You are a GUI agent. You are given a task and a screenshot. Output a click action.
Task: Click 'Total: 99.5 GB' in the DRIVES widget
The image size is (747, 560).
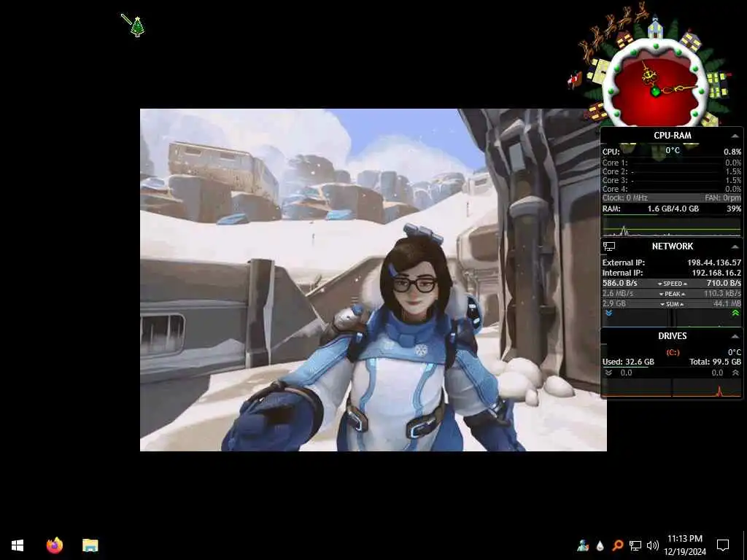715,362
